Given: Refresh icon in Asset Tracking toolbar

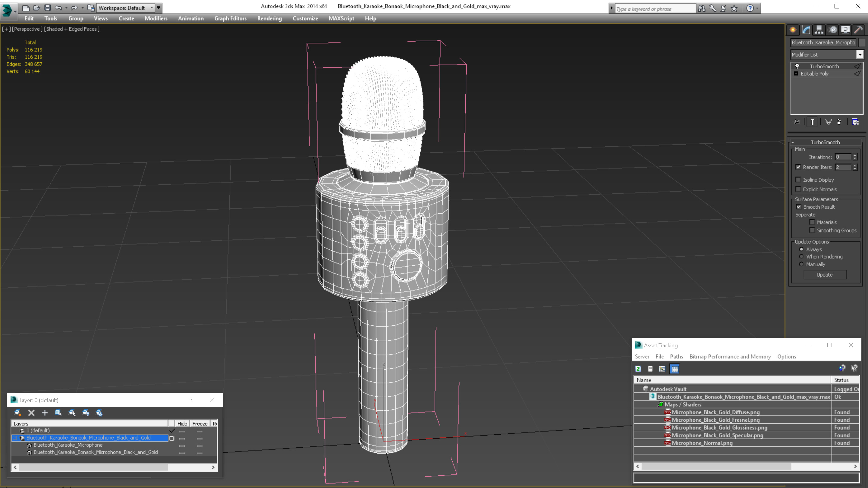Looking at the screenshot, I should [638, 369].
